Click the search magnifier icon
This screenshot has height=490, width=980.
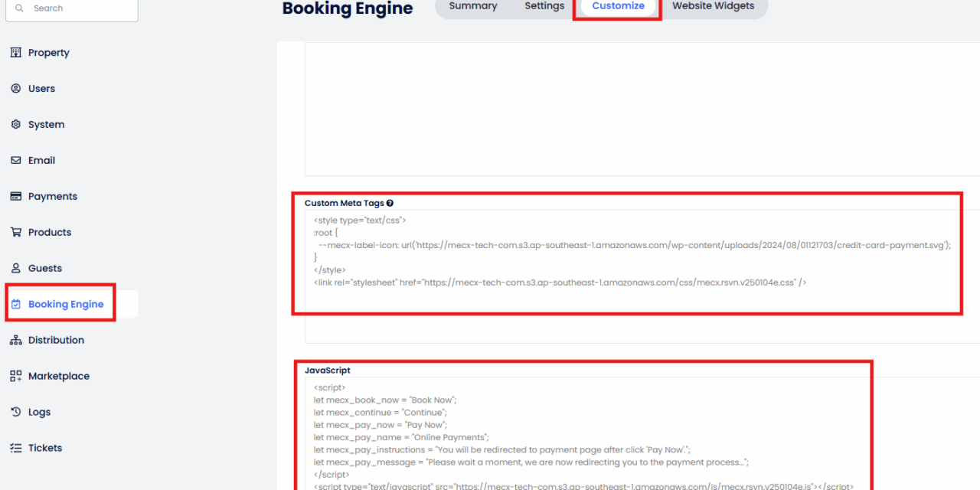(x=19, y=8)
